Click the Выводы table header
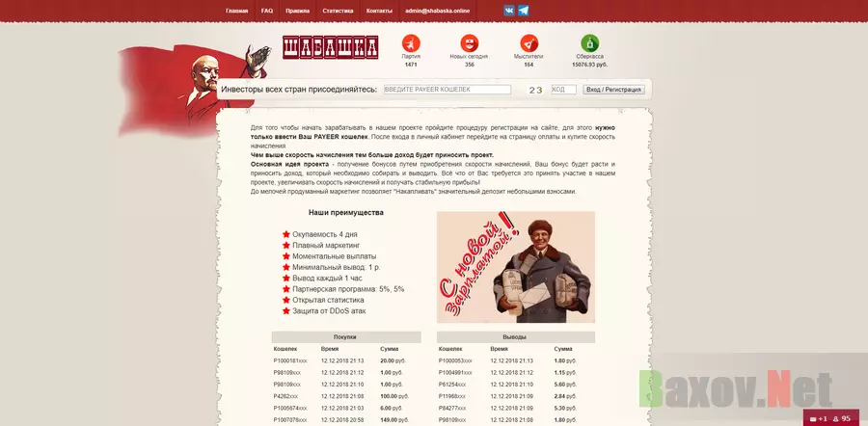The image size is (868, 426). [x=515, y=337]
